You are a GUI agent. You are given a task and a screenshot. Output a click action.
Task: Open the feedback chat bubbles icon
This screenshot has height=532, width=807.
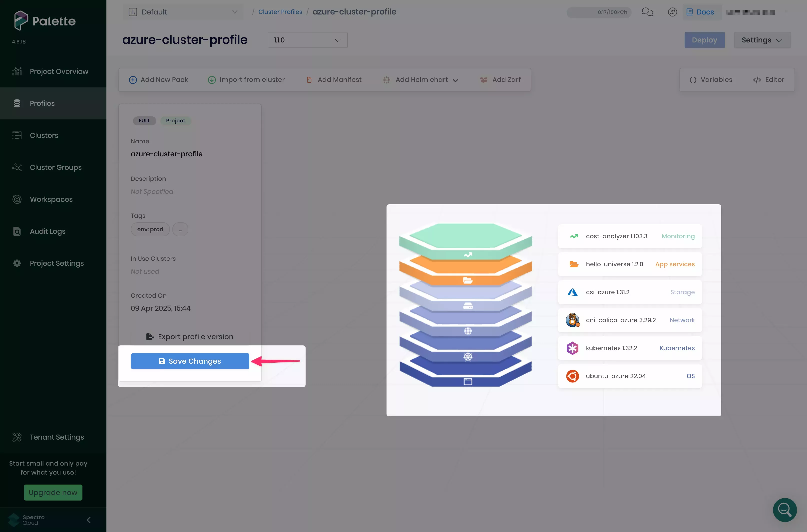pyautogui.click(x=648, y=12)
